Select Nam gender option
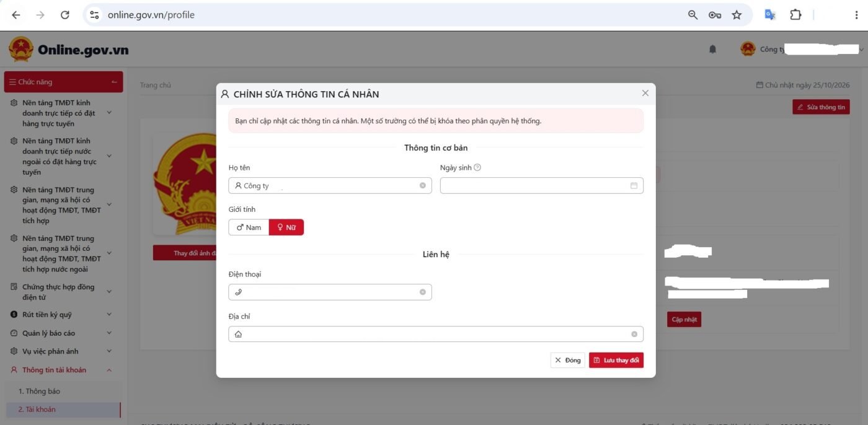 pos(249,227)
